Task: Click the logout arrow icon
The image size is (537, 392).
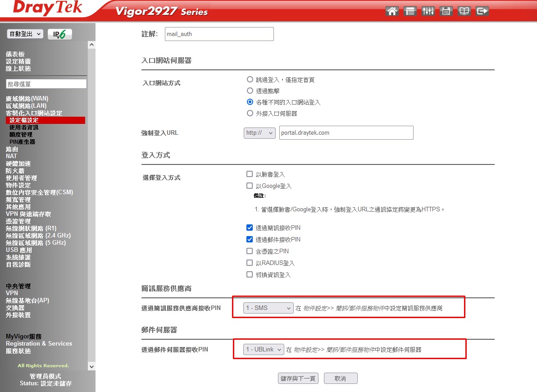Action: pyautogui.click(x=482, y=11)
